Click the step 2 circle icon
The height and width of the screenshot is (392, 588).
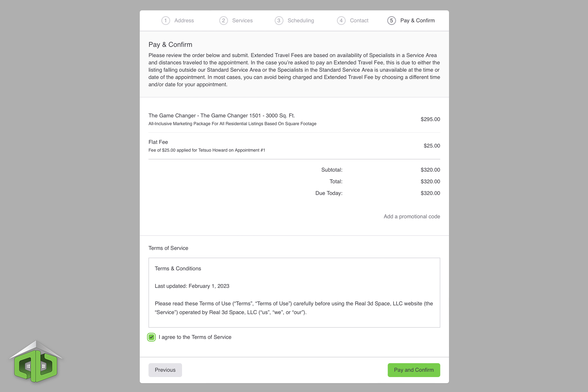click(223, 21)
